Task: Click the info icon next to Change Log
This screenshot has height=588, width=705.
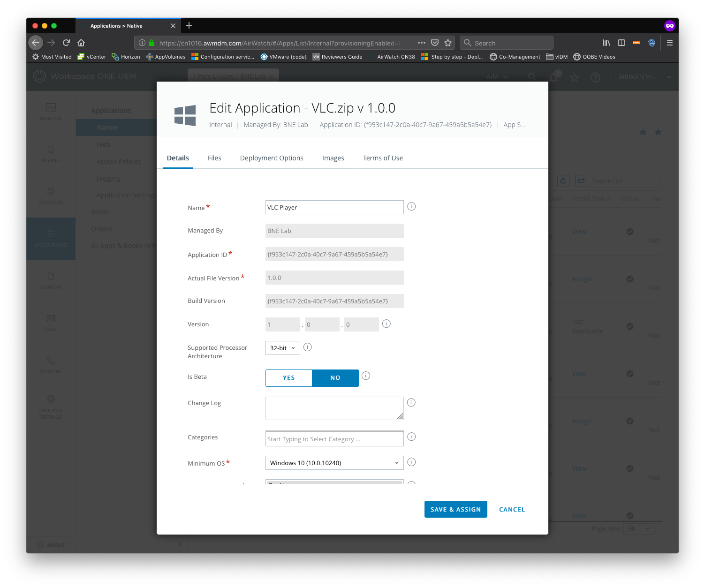Action: point(411,402)
